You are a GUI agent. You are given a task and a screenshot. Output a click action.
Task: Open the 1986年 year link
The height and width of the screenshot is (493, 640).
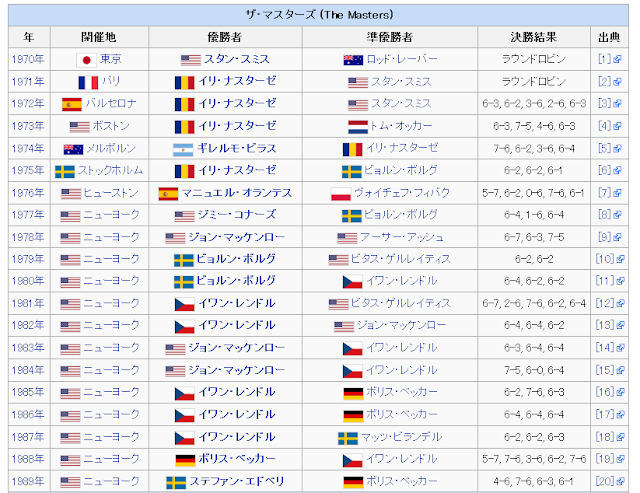click(28, 415)
